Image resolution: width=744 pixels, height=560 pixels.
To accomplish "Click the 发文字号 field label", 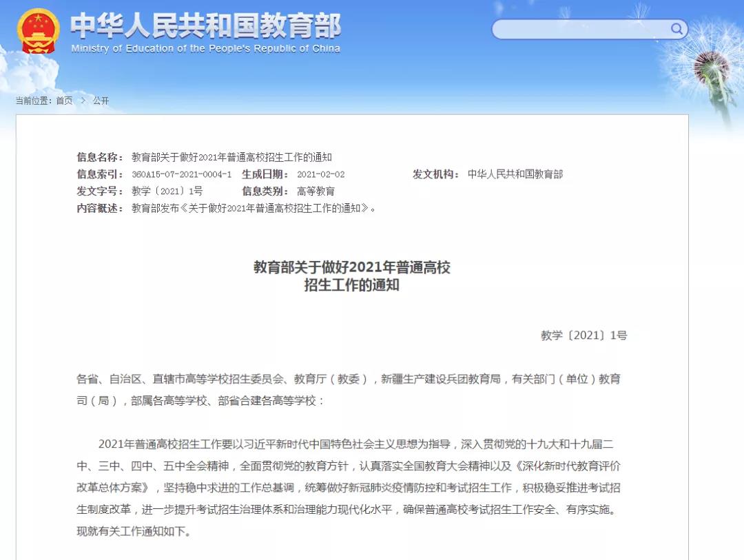I will pos(100,191).
